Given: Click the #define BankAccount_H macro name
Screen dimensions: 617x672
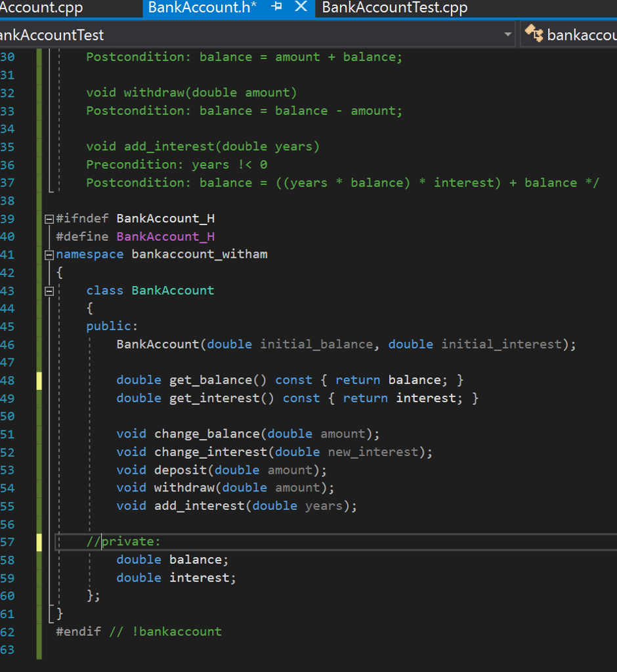Looking at the screenshot, I should [x=165, y=236].
